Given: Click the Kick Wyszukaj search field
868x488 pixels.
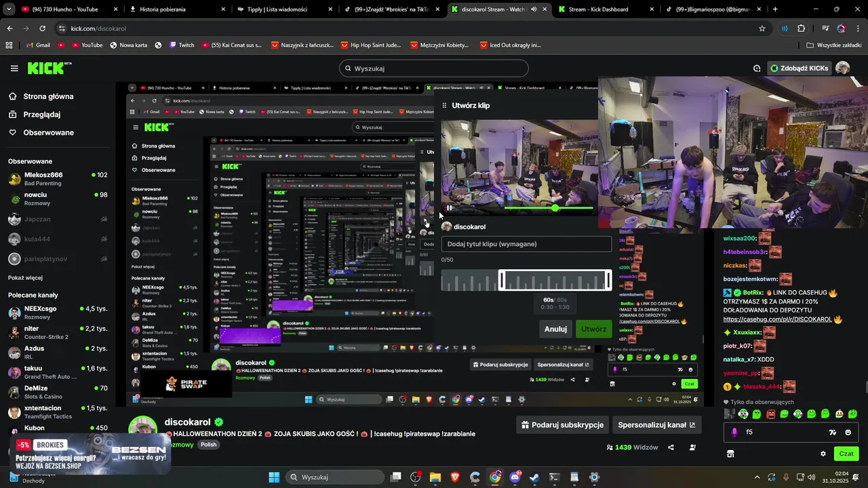Looking at the screenshot, I should [x=434, y=68].
